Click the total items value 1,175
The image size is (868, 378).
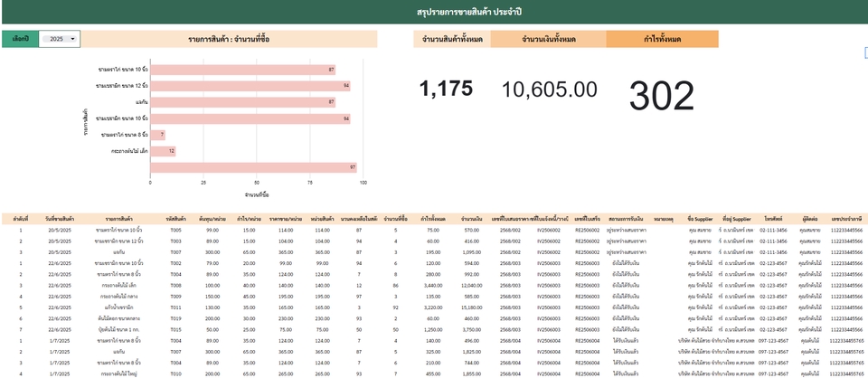(447, 89)
